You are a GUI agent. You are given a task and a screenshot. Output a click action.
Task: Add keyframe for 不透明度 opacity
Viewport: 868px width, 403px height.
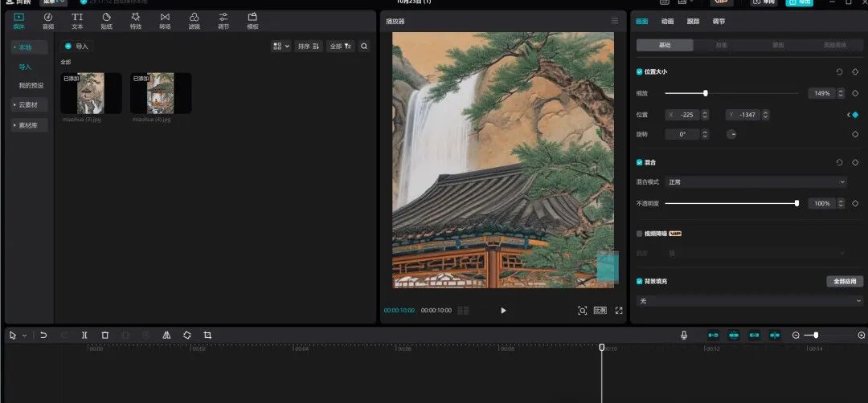coord(855,203)
